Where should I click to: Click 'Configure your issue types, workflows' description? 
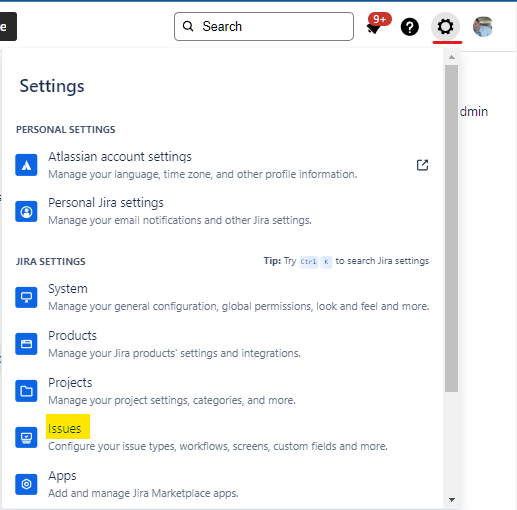[x=218, y=446]
